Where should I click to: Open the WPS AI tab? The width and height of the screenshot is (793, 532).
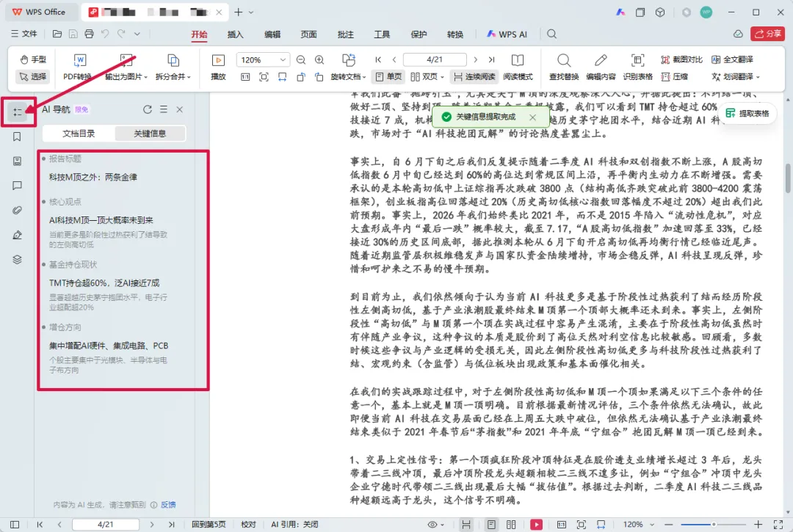(507, 34)
